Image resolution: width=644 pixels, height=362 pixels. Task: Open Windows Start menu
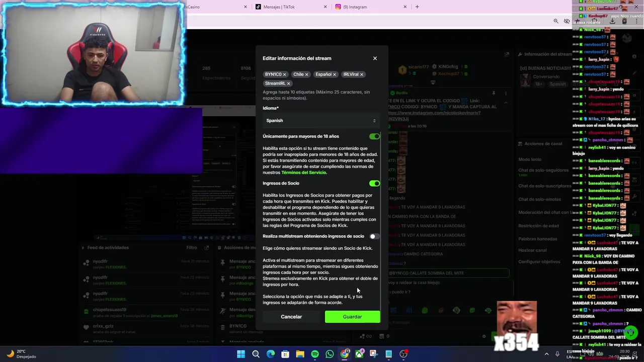click(x=241, y=354)
